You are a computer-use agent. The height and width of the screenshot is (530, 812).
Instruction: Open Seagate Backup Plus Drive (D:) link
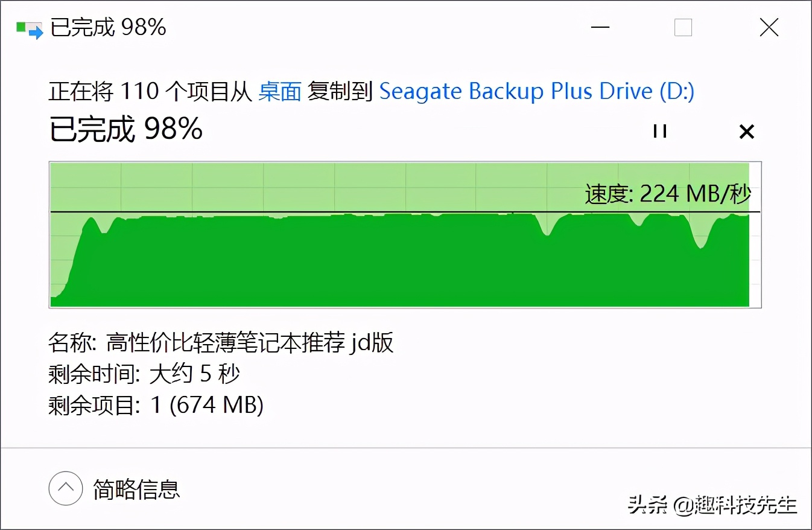click(x=536, y=91)
